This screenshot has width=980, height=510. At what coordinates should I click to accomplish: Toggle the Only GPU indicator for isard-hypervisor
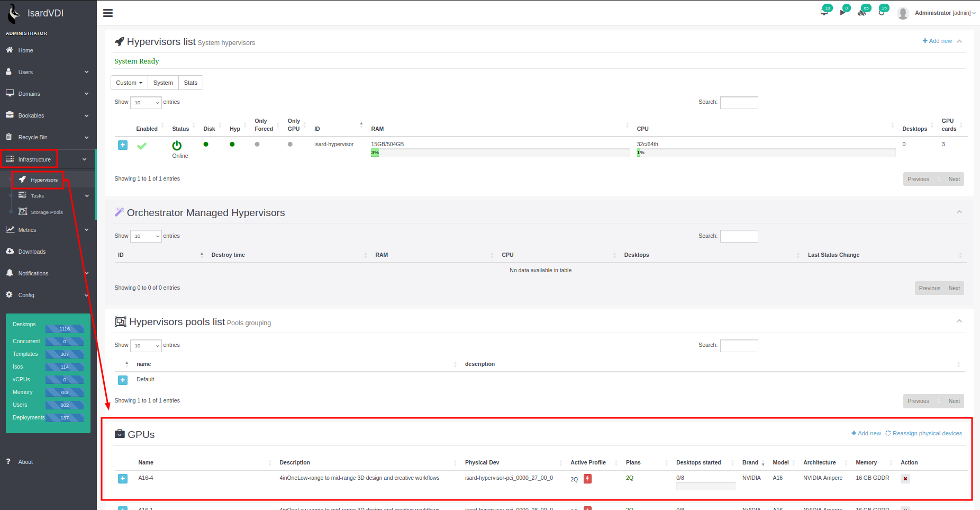click(x=290, y=144)
